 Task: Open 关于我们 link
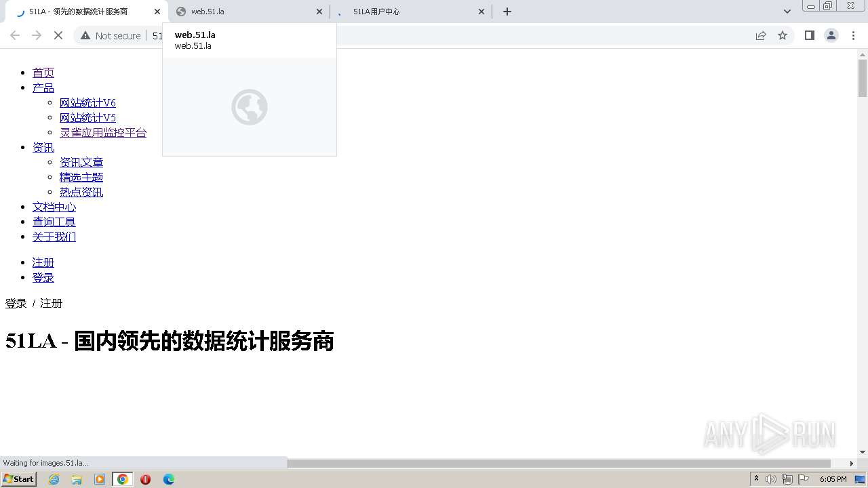tap(54, 237)
